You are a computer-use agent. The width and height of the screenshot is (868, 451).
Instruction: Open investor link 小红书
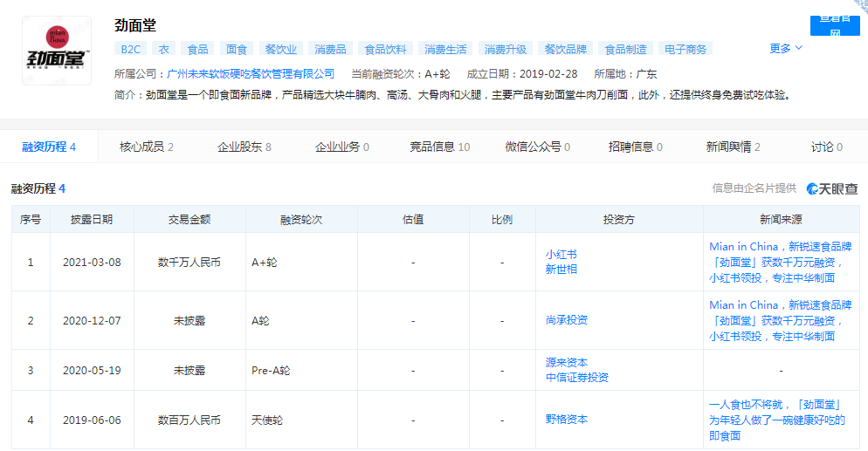pos(561,255)
